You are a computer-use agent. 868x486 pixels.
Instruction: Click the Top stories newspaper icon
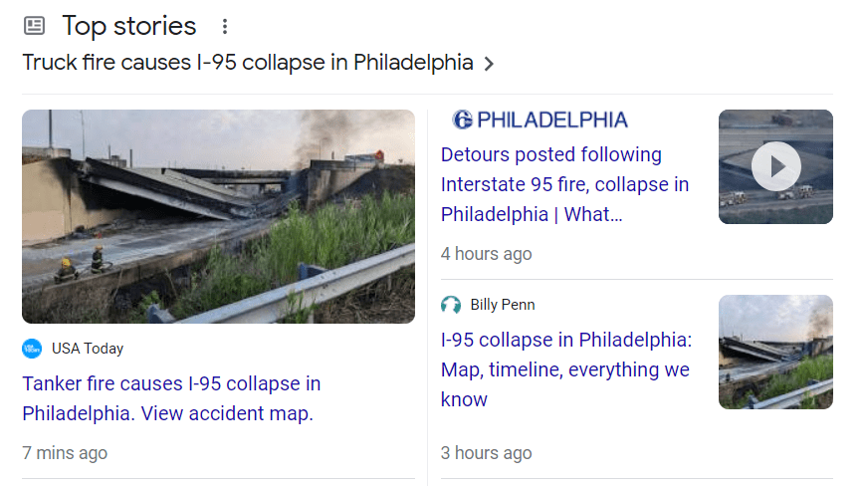[35, 26]
